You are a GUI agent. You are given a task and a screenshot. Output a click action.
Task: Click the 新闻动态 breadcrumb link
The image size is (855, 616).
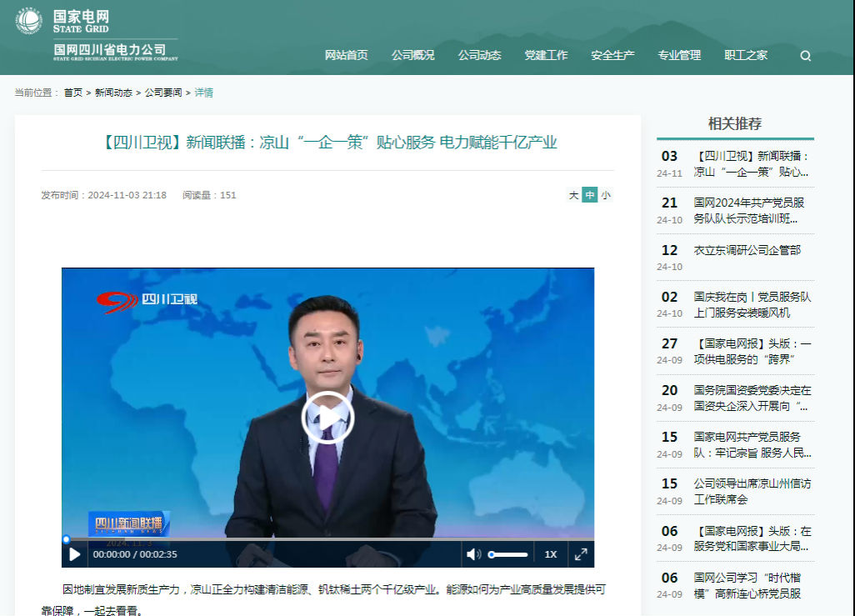113,93
